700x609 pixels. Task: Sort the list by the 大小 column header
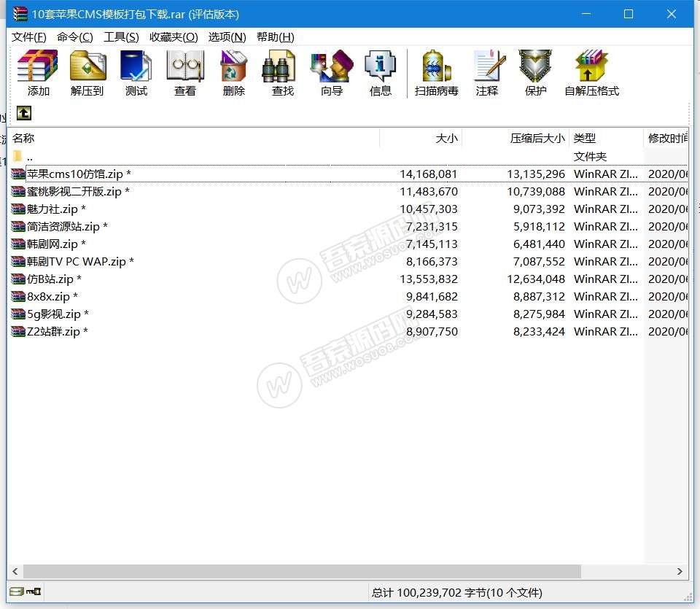tap(446, 138)
